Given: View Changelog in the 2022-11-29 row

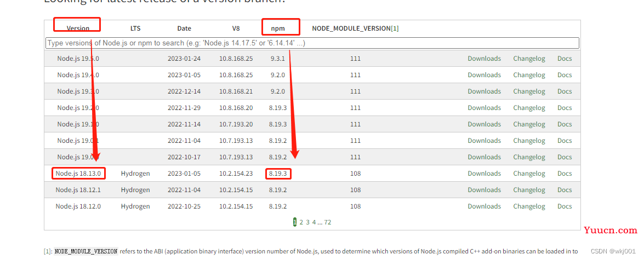Looking at the screenshot, I should (x=529, y=108).
